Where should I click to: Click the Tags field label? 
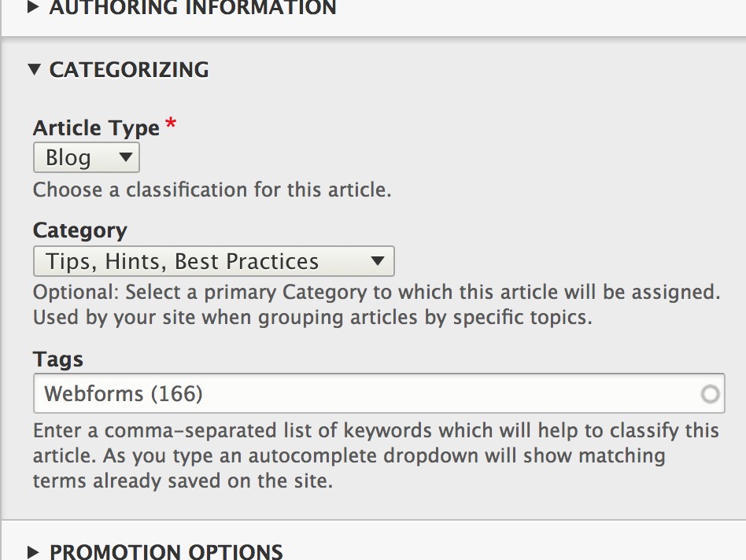pos(58,359)
